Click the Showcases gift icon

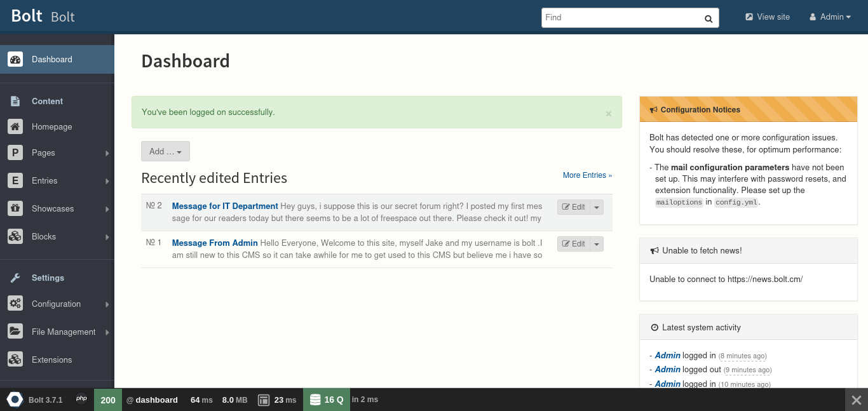tap(15, 208)
